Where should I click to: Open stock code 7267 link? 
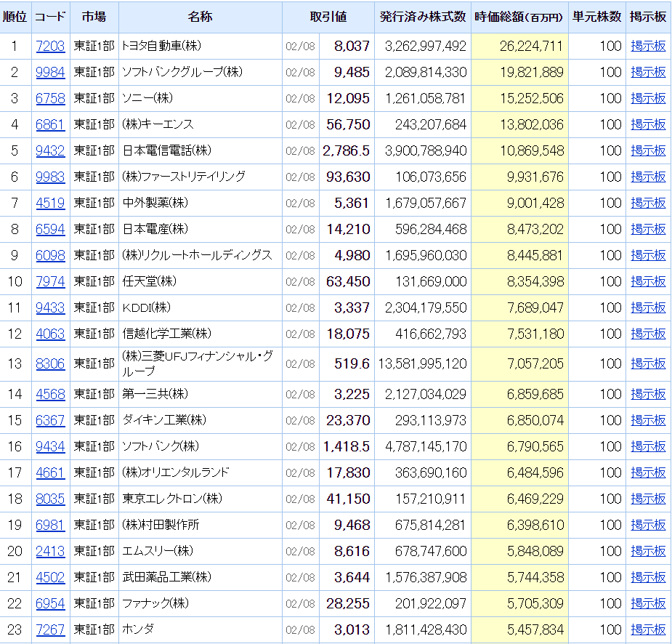(x=50, y=629)
